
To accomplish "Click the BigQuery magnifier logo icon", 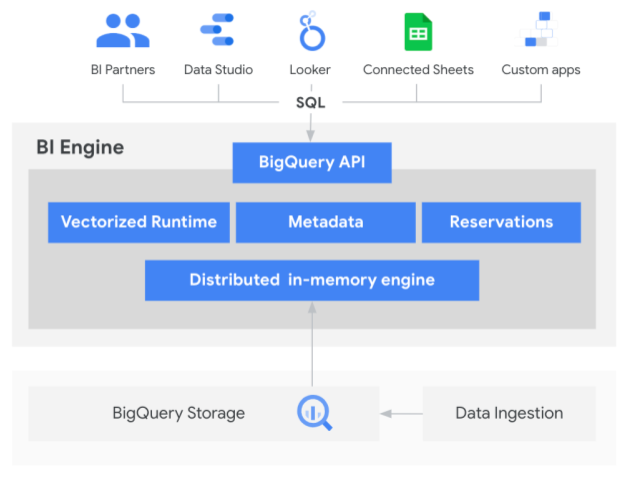I will 314,412.
